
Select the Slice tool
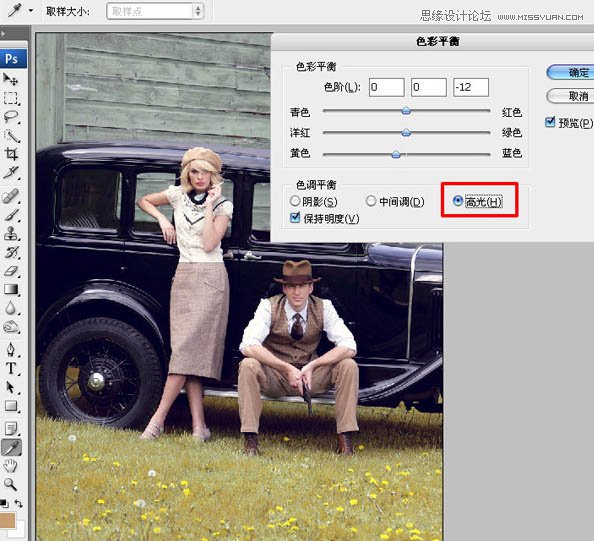pos(11,172)
